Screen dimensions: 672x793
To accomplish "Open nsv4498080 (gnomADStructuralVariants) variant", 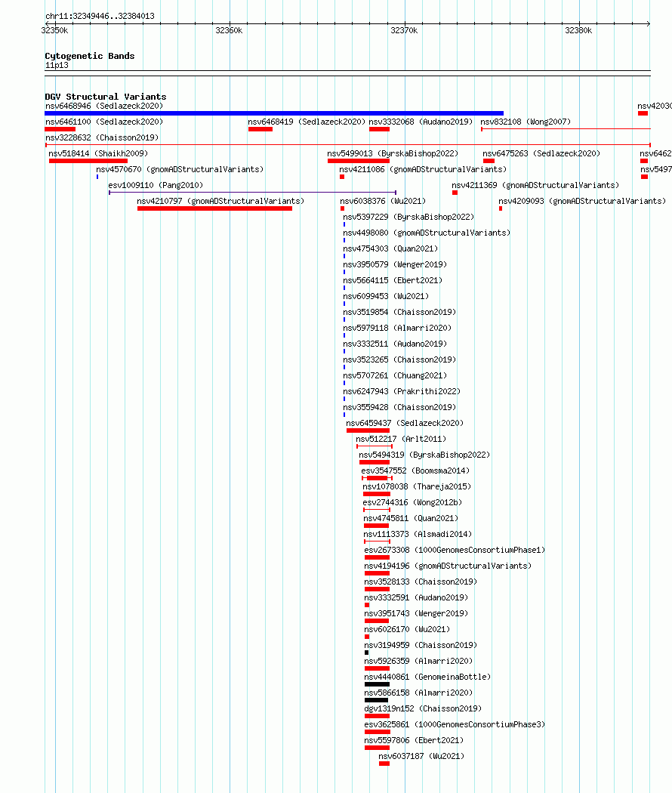I will click(x=427, y=233).
